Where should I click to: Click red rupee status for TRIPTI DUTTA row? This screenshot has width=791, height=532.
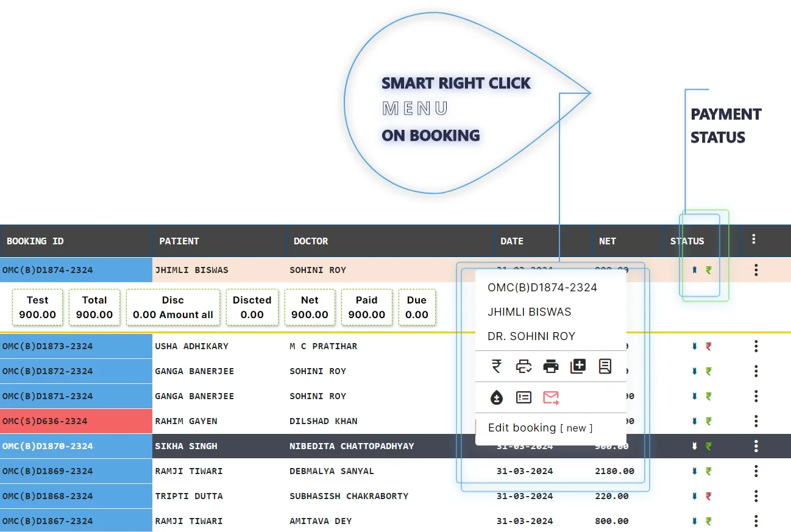pos(709,496)
